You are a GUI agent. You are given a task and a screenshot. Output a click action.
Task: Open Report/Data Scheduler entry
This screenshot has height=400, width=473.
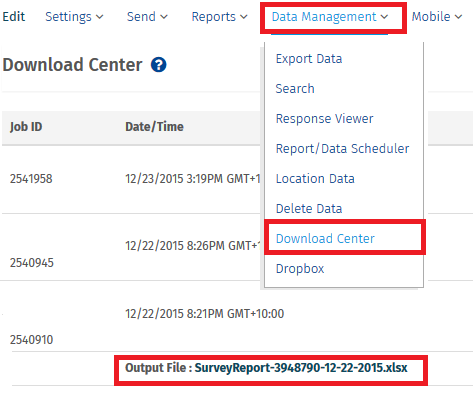[x=342, y=149]
